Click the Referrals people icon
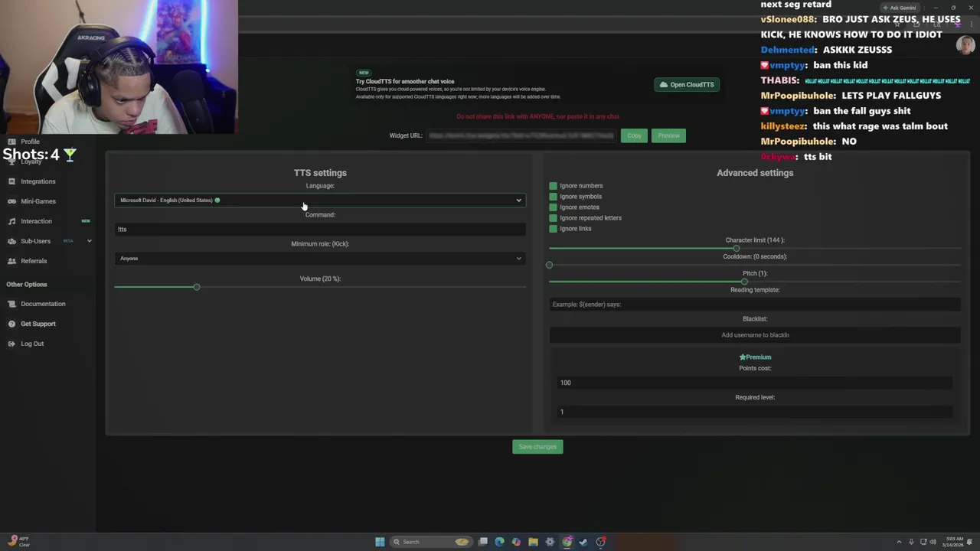Screen dimensions: 980x551 (11, 261)
